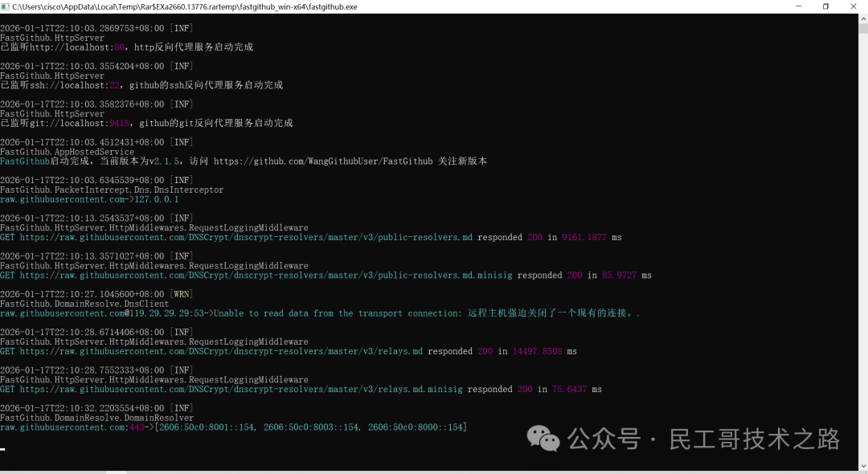The image size is (868, 474).
Task: Click the FastGithub.DomainResolve.DnsClient log line
Action: click(84, 304)
